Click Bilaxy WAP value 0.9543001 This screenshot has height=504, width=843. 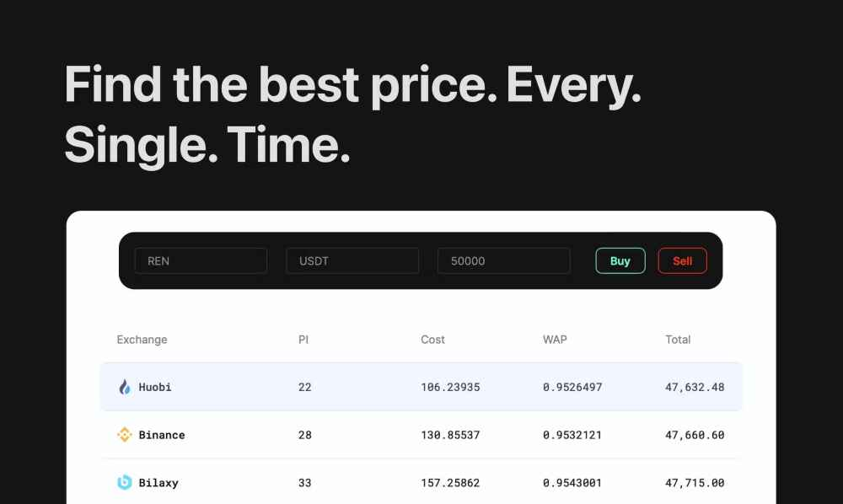(572, 482)
